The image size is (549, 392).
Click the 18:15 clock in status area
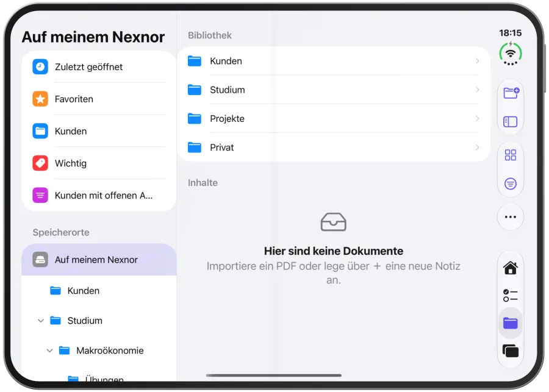(x=510, y=33)
